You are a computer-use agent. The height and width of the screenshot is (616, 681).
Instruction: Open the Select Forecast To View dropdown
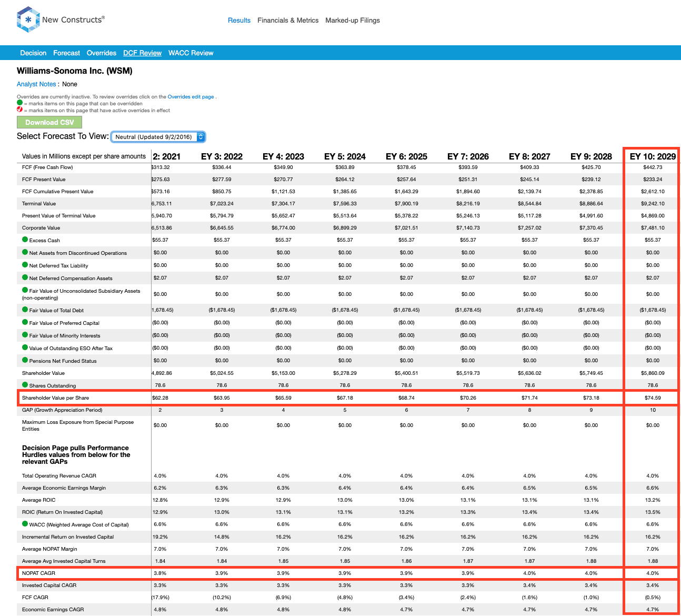(158, 137)
